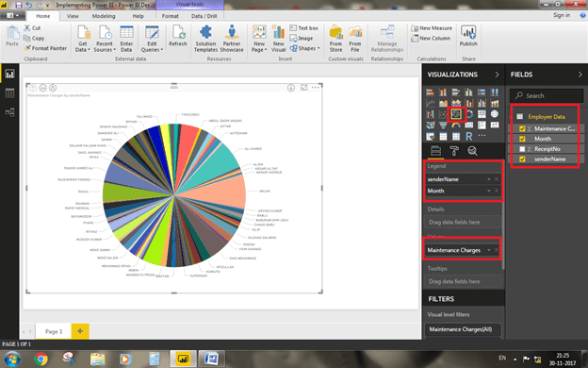588x368 pixels.
Task: Switch to the Modeling ribbon tab
Action: (104, 16)
